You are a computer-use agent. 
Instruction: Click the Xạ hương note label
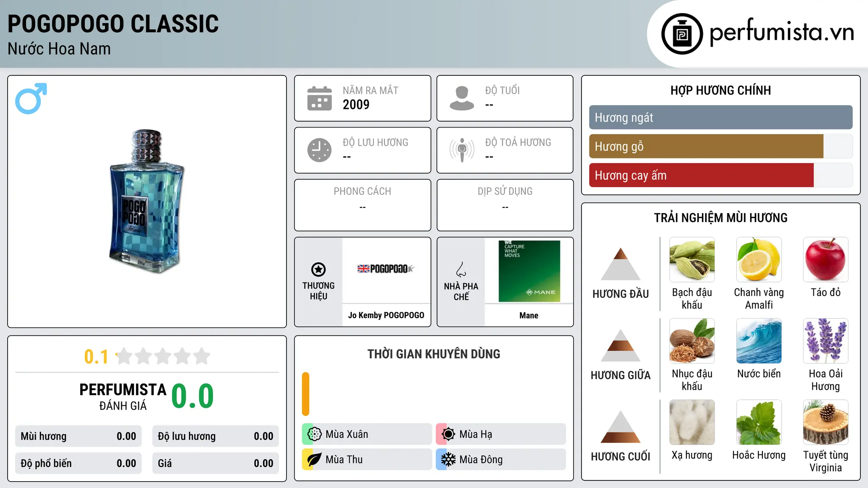692,455
